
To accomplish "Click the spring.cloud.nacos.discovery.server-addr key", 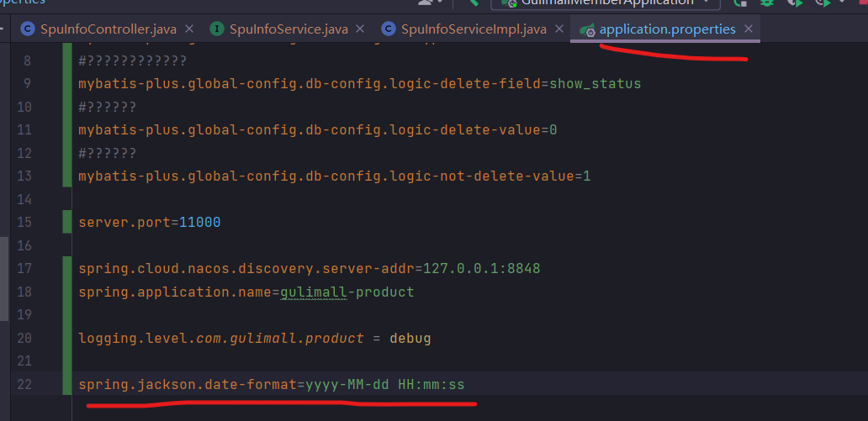I will point(246,270).
